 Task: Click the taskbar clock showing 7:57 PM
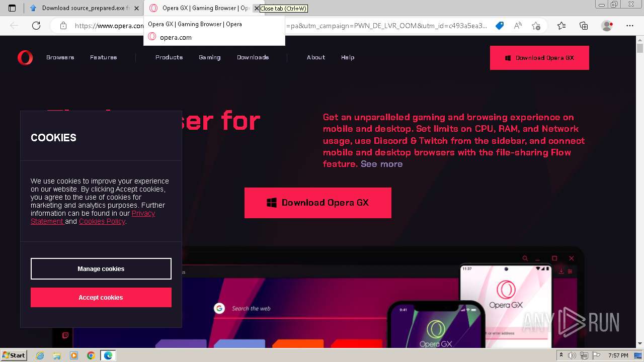(618, 355)
